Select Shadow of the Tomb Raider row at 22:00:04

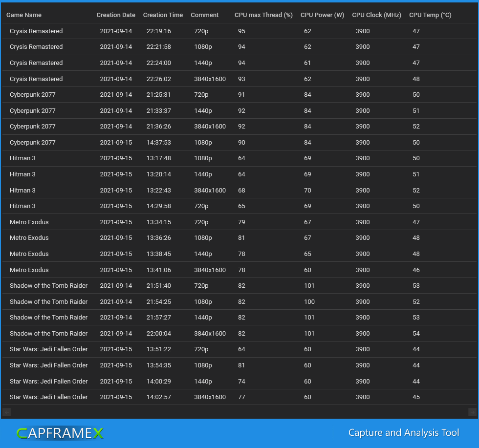239,334
